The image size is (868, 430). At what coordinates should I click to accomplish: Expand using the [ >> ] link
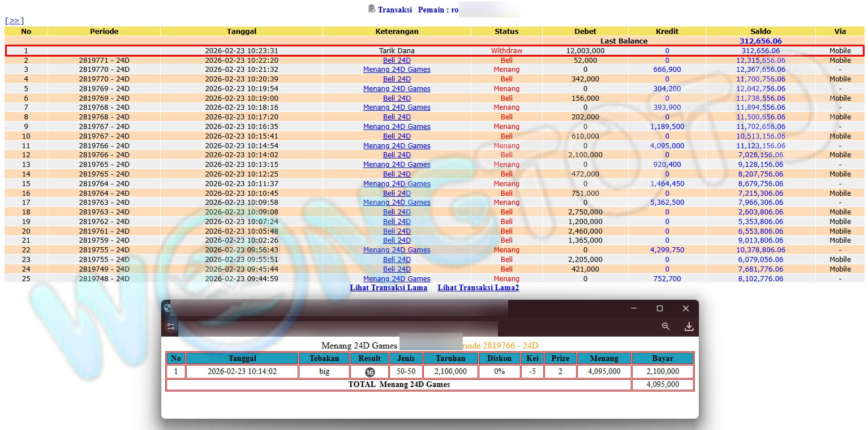(14, 20)
